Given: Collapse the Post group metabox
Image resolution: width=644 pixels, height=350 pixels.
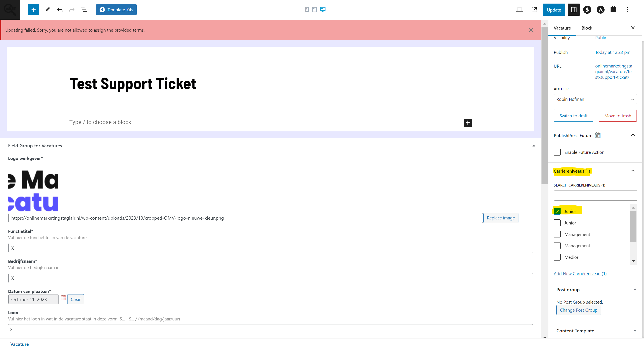Looking at the screenshot, I should (x=635, y=289).
